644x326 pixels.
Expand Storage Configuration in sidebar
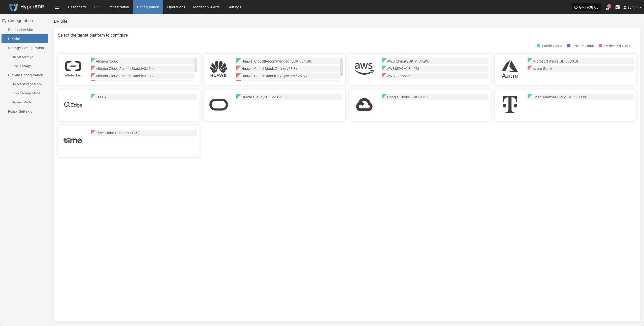click(x=25, y=48)
